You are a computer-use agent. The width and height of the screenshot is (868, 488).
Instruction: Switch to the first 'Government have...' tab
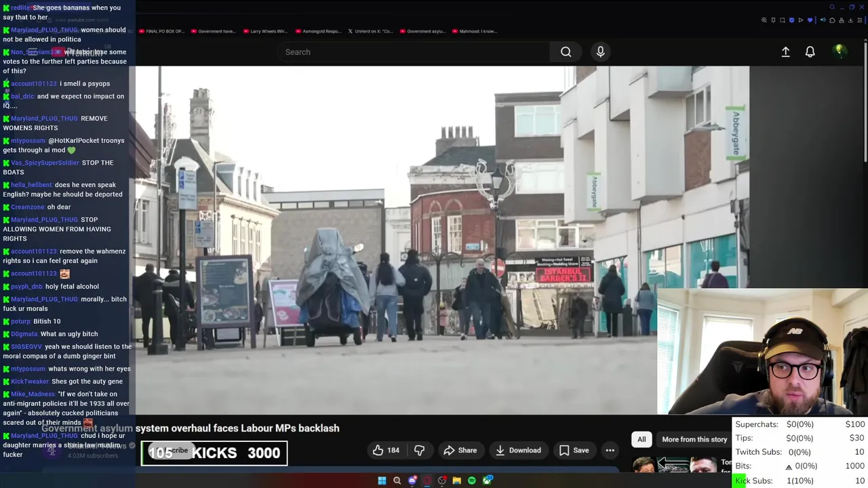(x=213, y=31)
